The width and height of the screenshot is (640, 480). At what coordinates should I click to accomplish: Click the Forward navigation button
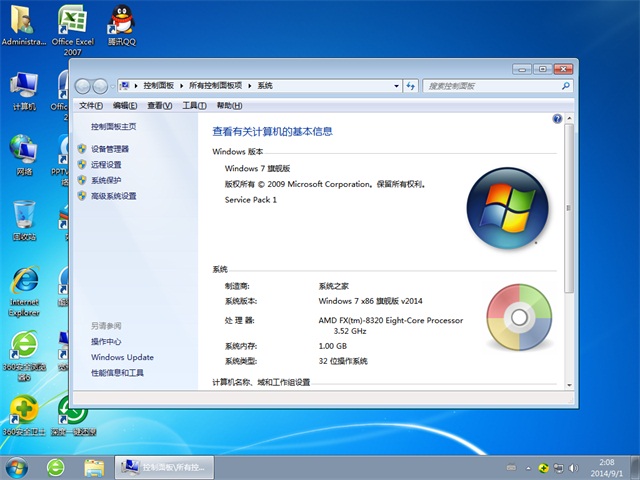100,86
